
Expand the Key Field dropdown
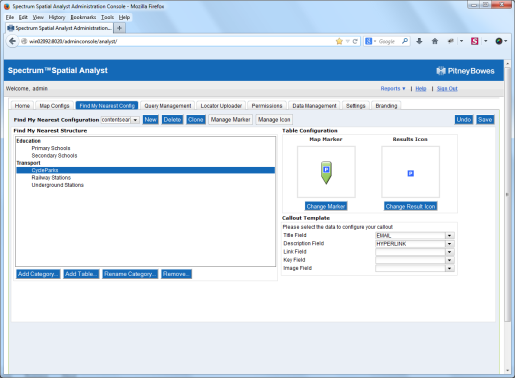[449, 260]
